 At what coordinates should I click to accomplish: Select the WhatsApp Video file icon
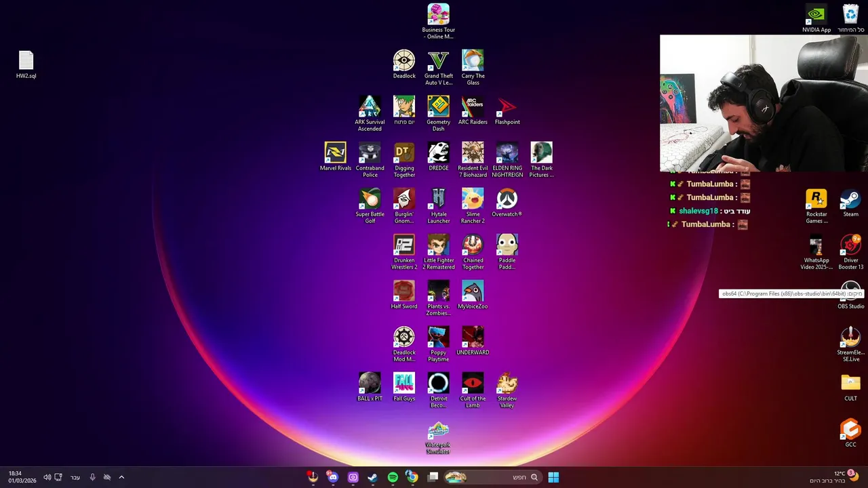pos(816,252)
